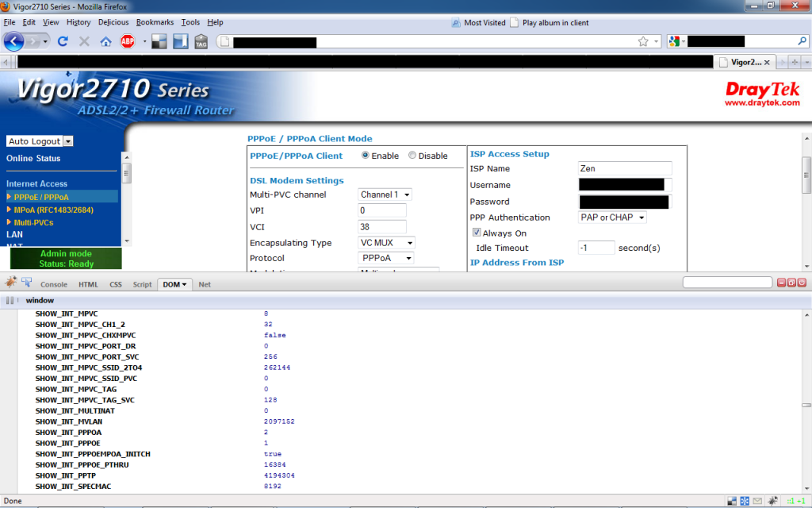Click the Firebug bug icon in status bar

coord(772,501)
